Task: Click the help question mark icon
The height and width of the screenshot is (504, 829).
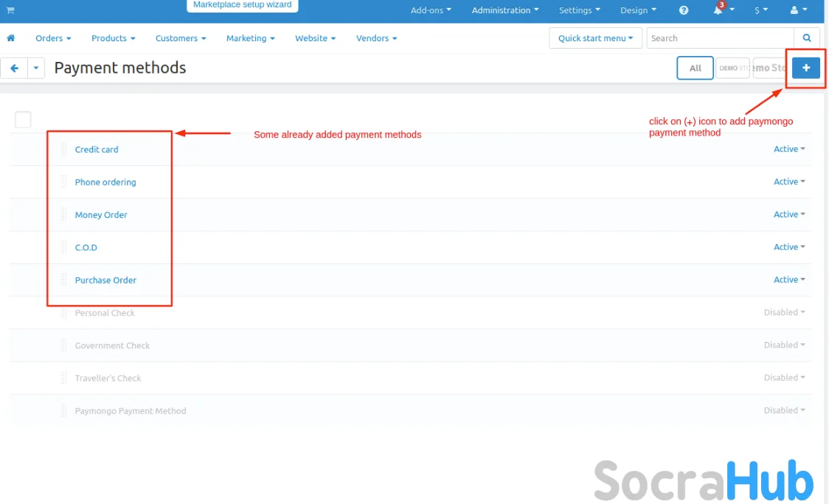Action: (684, 10)
